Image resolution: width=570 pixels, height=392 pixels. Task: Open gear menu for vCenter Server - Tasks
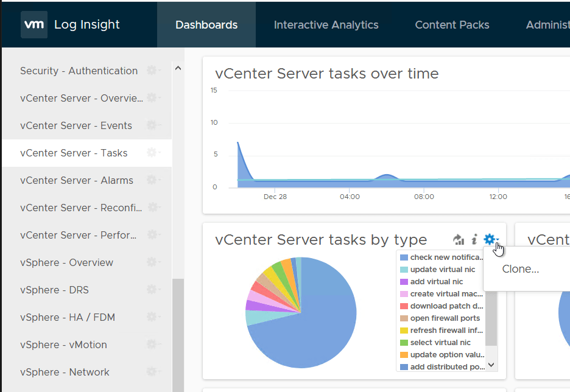pyautogui.click(x=152, y=153)
